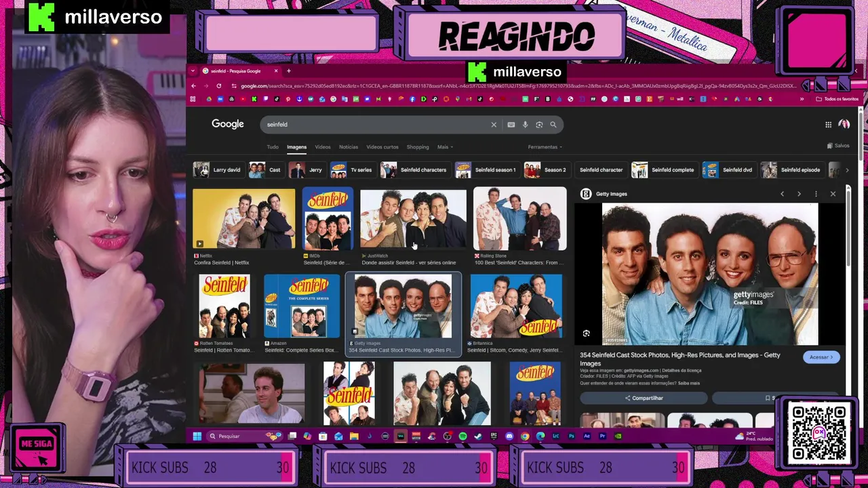The height and width of the screenshot is (488, 868).
Task: Go back using the browser back arrow
Action: [x=193, y=86]
